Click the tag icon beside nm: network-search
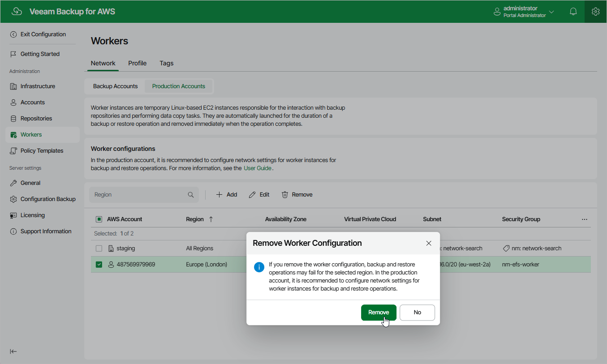 (506, 248)
